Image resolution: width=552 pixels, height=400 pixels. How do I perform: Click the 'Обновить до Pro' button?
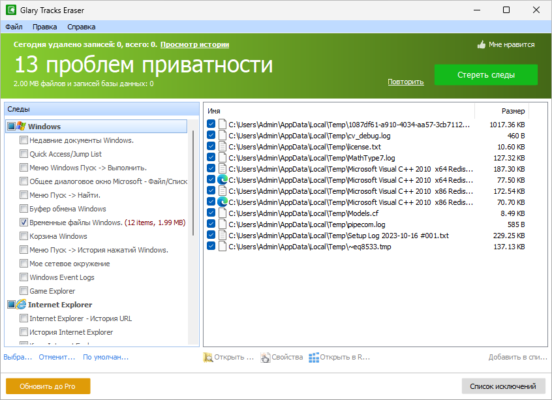[48, 386]
